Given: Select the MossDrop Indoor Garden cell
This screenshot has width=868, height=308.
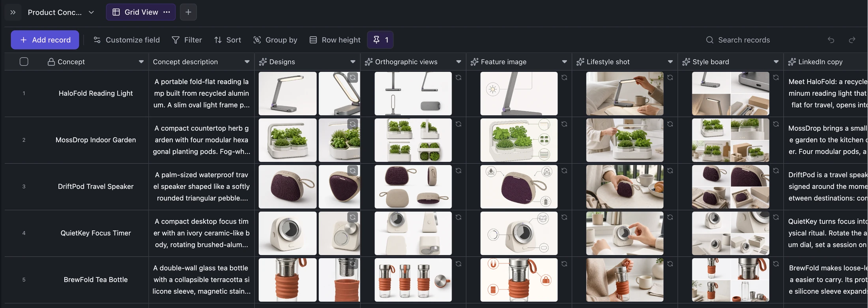Looking at the screenshot, I should (x=96, y=140).
